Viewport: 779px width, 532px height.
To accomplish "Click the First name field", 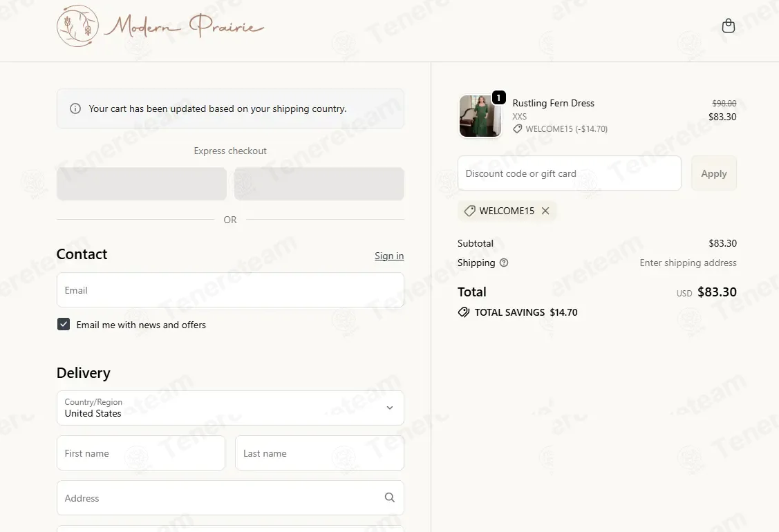I will pyautogui.click(x=140, y=453).
